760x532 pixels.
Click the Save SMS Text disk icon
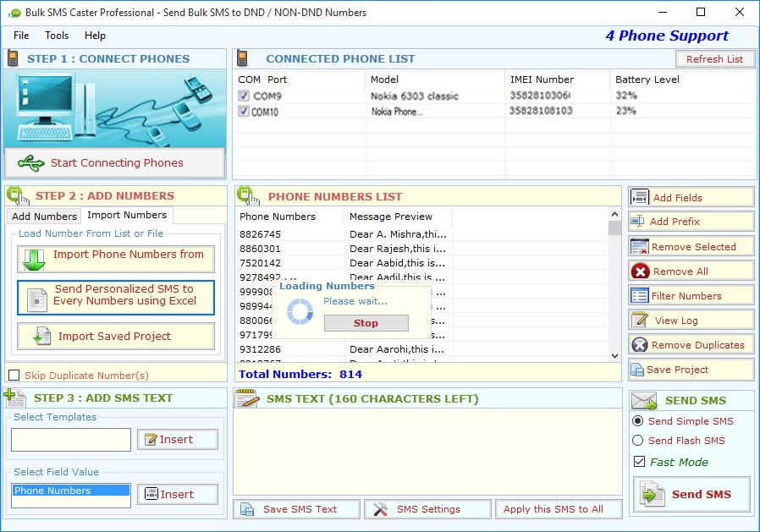(x=247, y=509)
